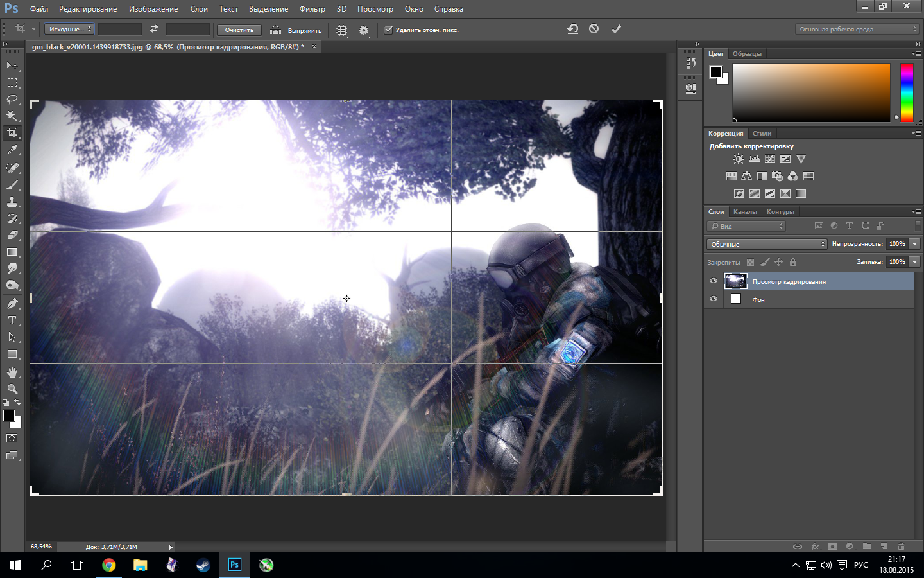Click the crop width input field
The height and width of the screenshot is (578, 924).
click(120, 30)
